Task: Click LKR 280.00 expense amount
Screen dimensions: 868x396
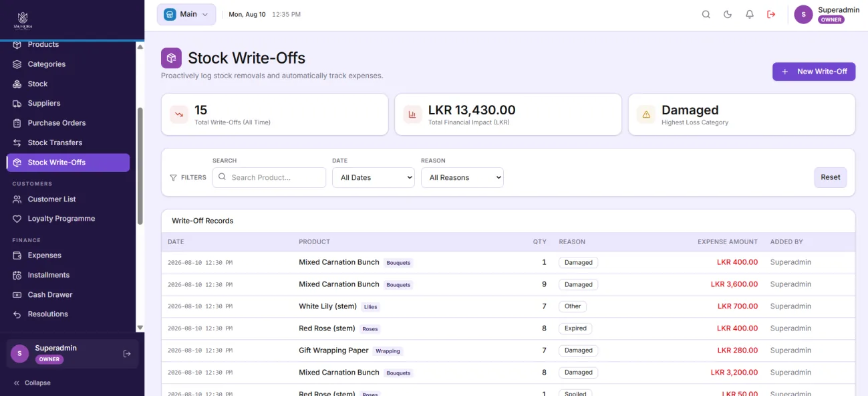Action: click(738, 351)
